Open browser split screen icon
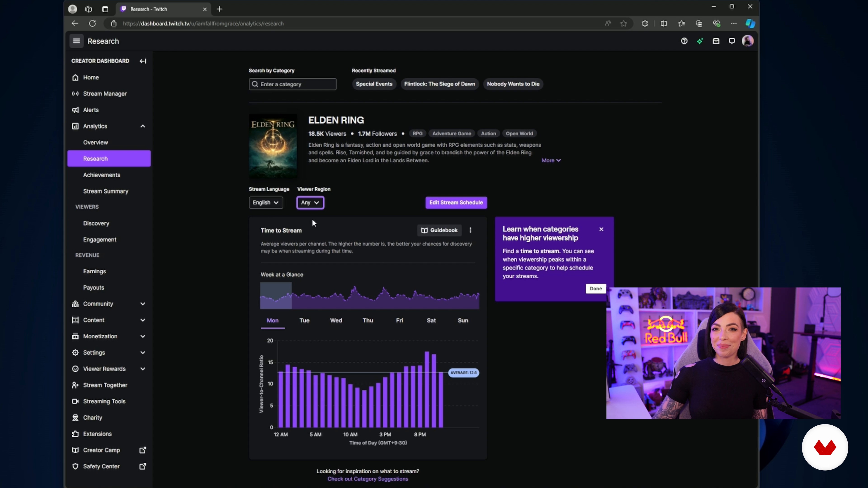The width and height of the screenshot is (868, 488). pos(664,23)
